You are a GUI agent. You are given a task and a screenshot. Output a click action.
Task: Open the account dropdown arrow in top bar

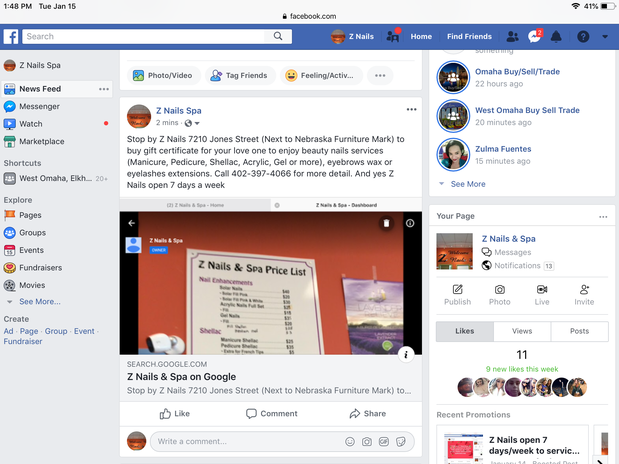click(x=605, y=37)
